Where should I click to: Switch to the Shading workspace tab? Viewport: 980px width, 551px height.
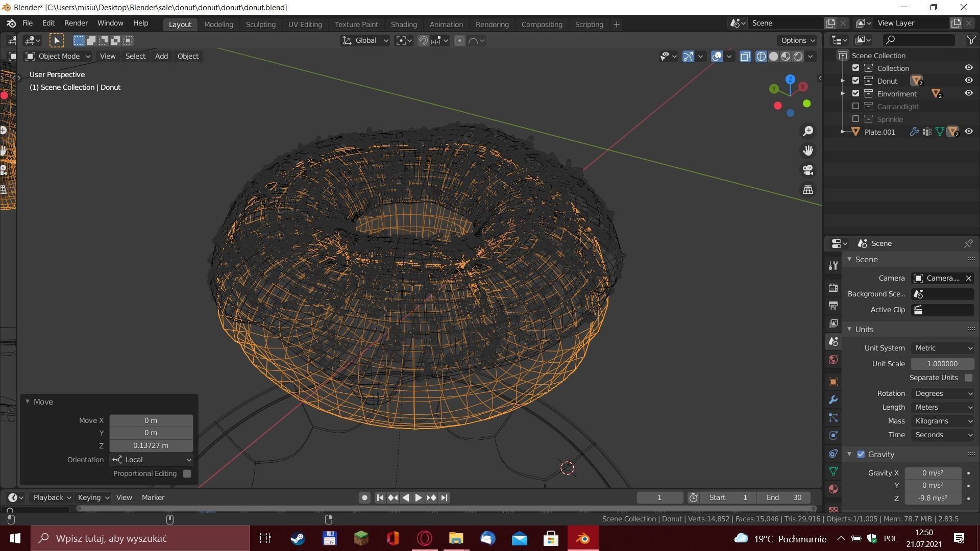pos(403,24)
